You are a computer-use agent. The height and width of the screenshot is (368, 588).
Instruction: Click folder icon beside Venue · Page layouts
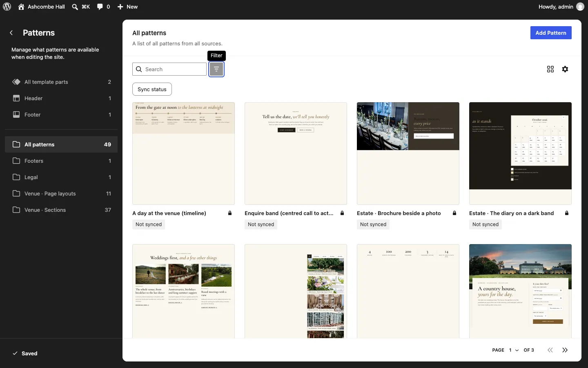click(x=16, y=193)
